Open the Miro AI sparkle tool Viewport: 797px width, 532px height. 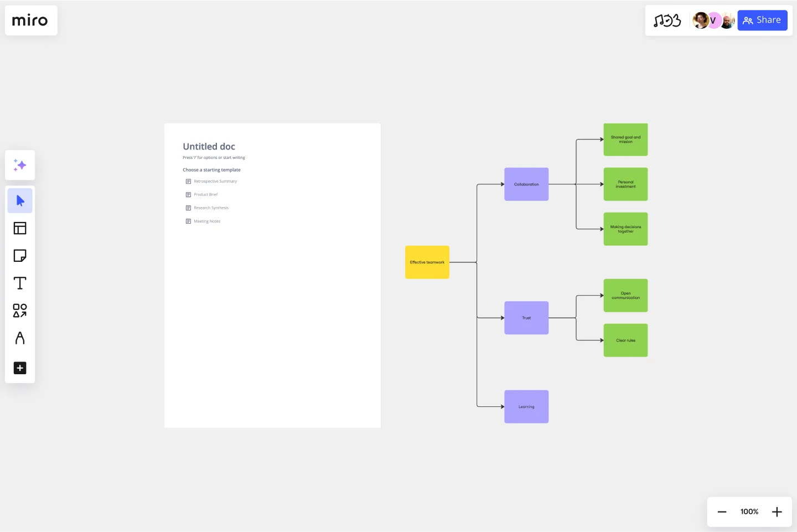pos(20,165)
